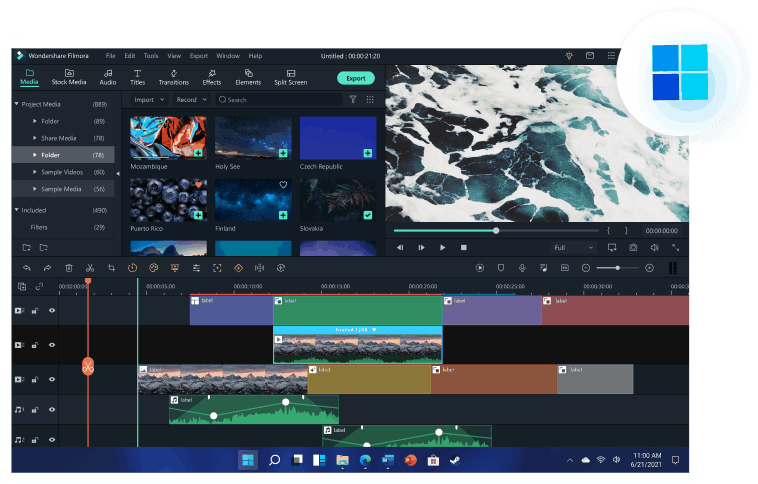
Task: Open the Full preview quality dropdown
Action: 574,247
